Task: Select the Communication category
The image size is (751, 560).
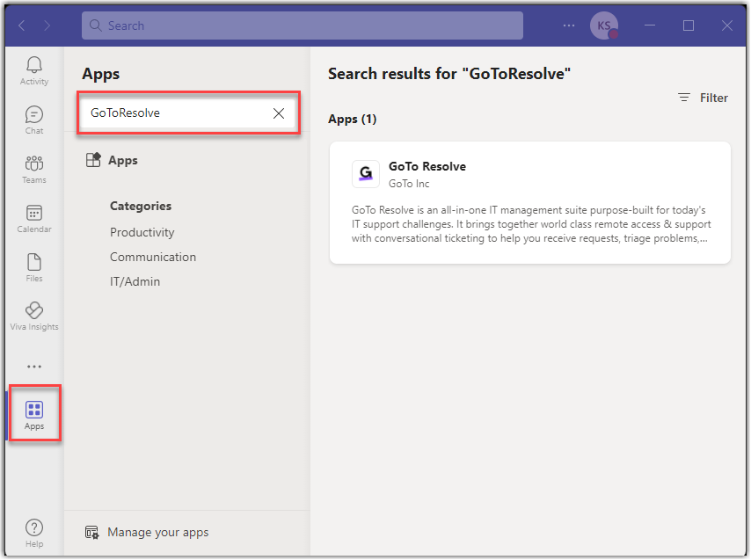Action: point(153,257)
